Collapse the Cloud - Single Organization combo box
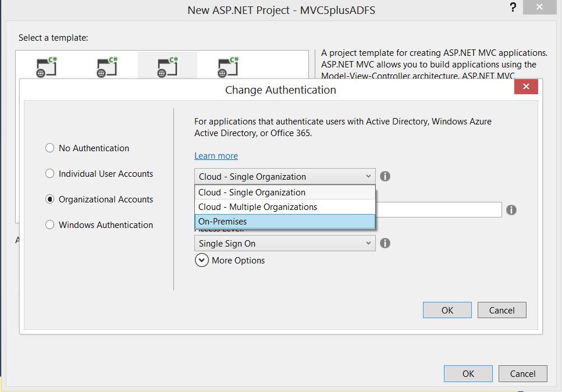Viewport: 562px width, 392px height. point(285,177)
